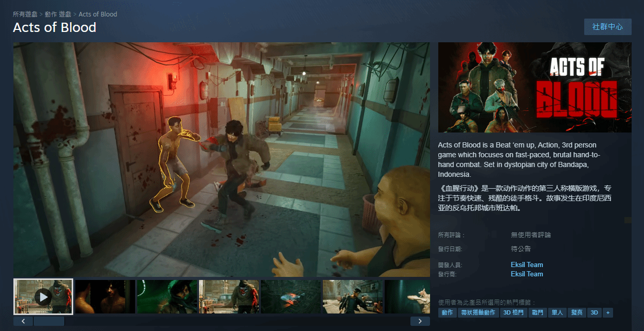Screen dimensions: 644x331
Task: Click Acts of Blood breadcrumb link
Action: point(98,14)
